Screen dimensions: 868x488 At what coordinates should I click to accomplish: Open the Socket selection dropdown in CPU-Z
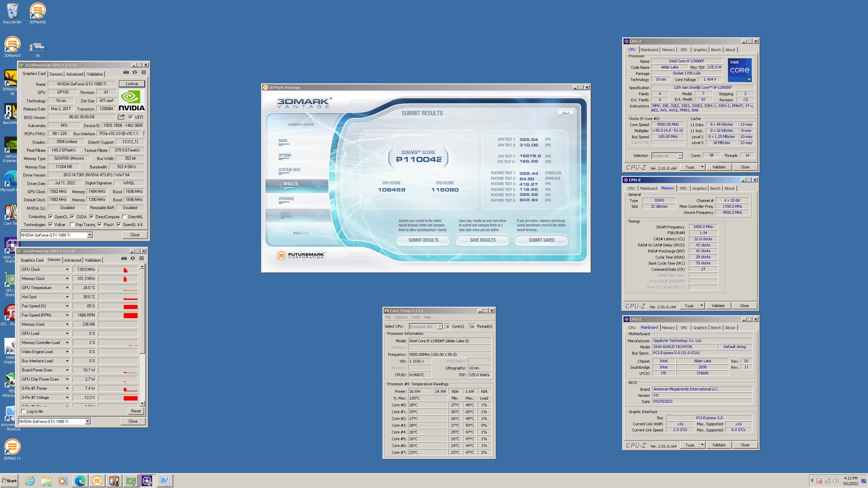(679, 156)
